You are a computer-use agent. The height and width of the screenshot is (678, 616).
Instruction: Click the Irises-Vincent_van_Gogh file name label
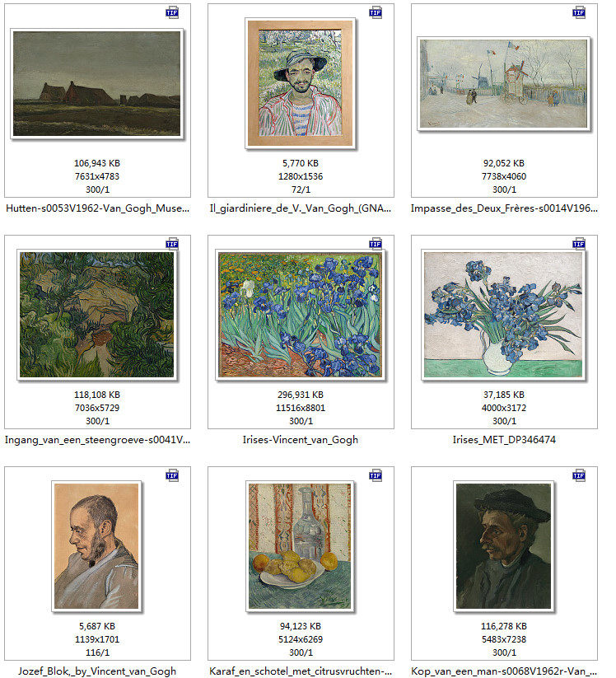click(301, 440)
